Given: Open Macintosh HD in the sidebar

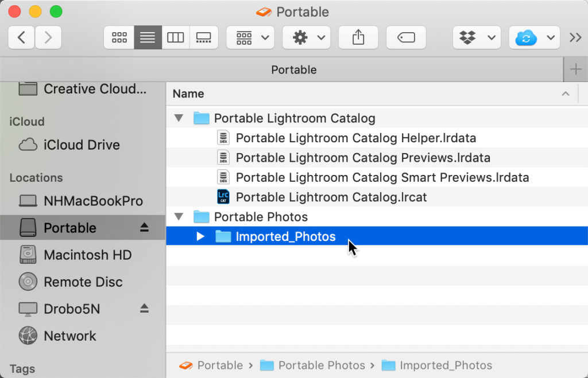Looking at the screenshot, I should [x=83, y=255].
